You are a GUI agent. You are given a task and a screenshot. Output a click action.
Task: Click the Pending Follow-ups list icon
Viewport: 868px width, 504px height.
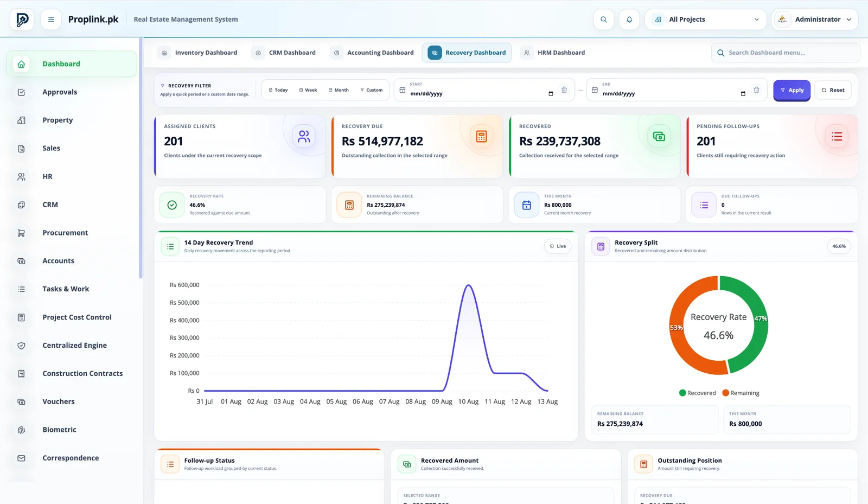837,136
